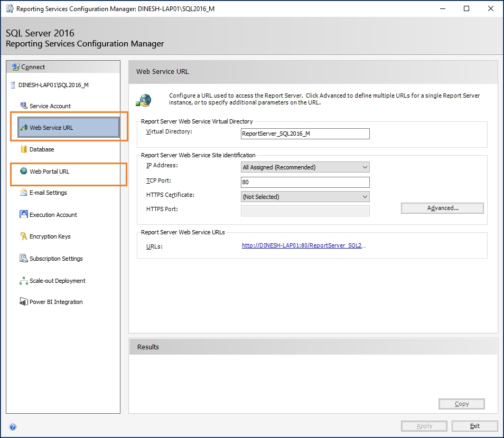Open Scale-out Deployment page
Viewport: 504px width, 438px height.
pyautogui.click(x=58, y=281)
